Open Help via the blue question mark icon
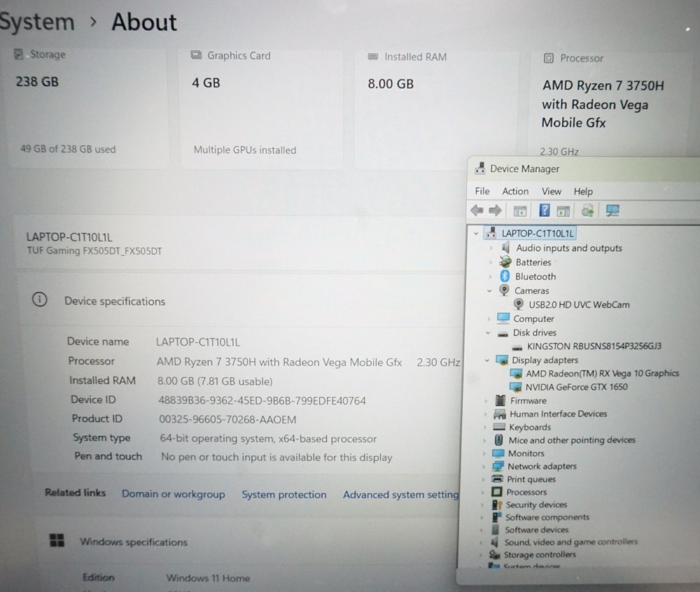The height and width of the screenshot is (592, 700). (x=544, y=210)
